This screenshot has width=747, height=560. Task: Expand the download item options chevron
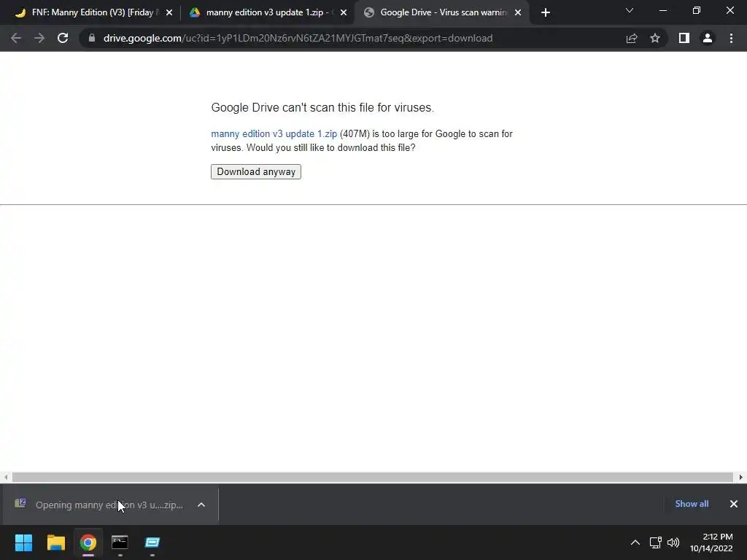pyautogui.click(x=201, y=505)
